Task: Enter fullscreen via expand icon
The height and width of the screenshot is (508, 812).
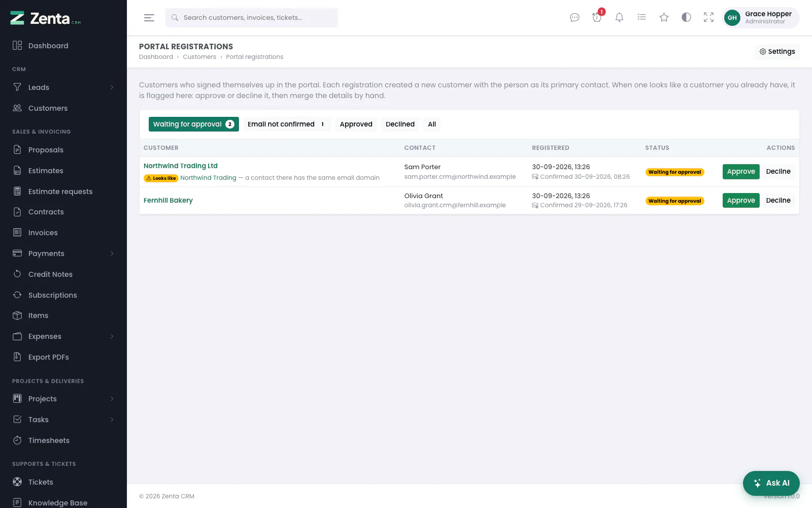Action: [x=708, y=18]
